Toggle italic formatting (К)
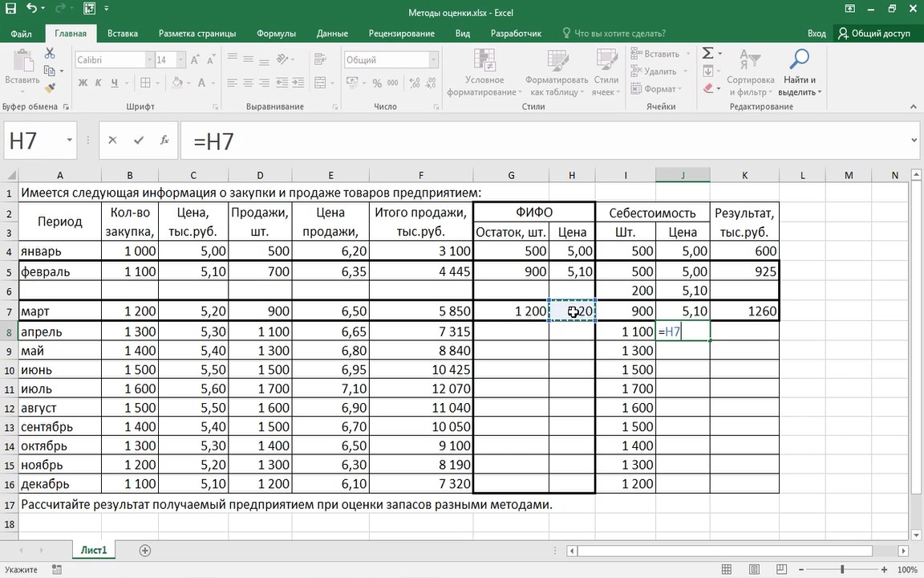 click(x=98, y=83)
